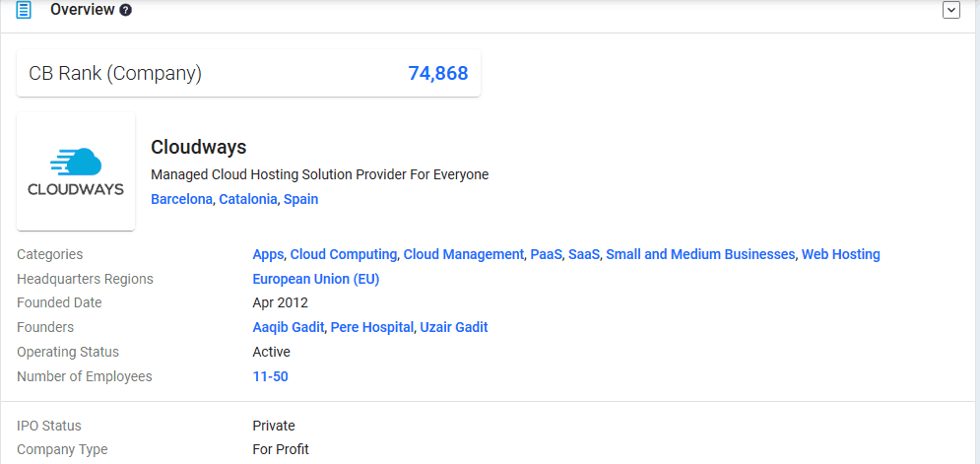Viewport: 980px width, 464px height.
Task: Collapse the Overview section with chevron
Action: [951, 10]
